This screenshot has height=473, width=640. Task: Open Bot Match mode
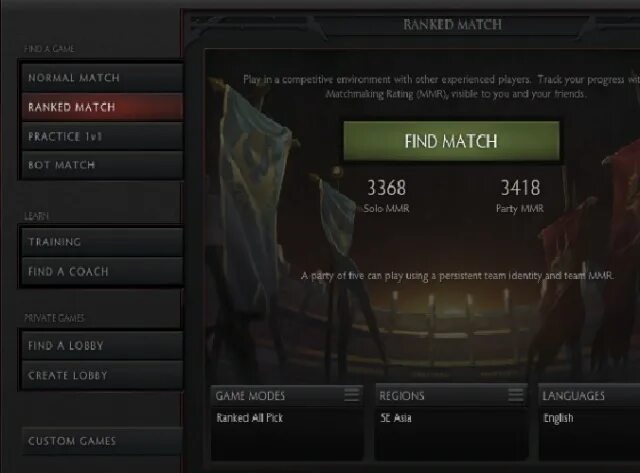click(x=102, y=165)
